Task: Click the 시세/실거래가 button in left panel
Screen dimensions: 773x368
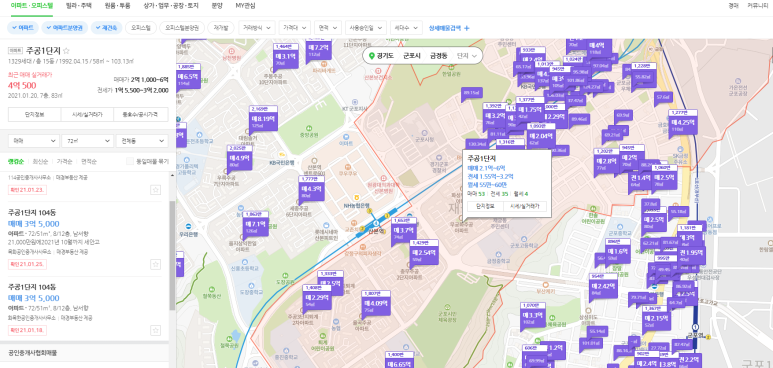Action: pyautogui.click(x=88, y=114)
